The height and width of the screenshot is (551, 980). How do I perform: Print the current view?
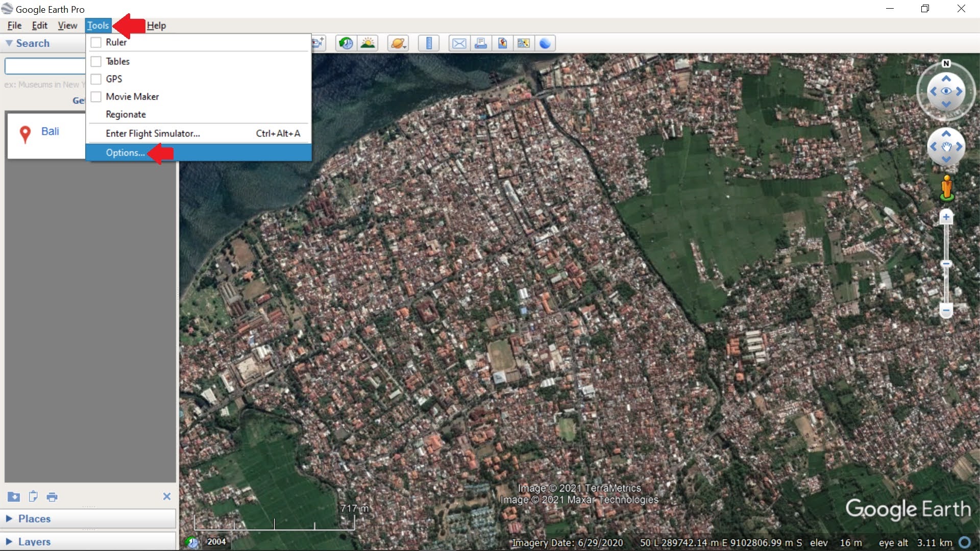[480, 43]
